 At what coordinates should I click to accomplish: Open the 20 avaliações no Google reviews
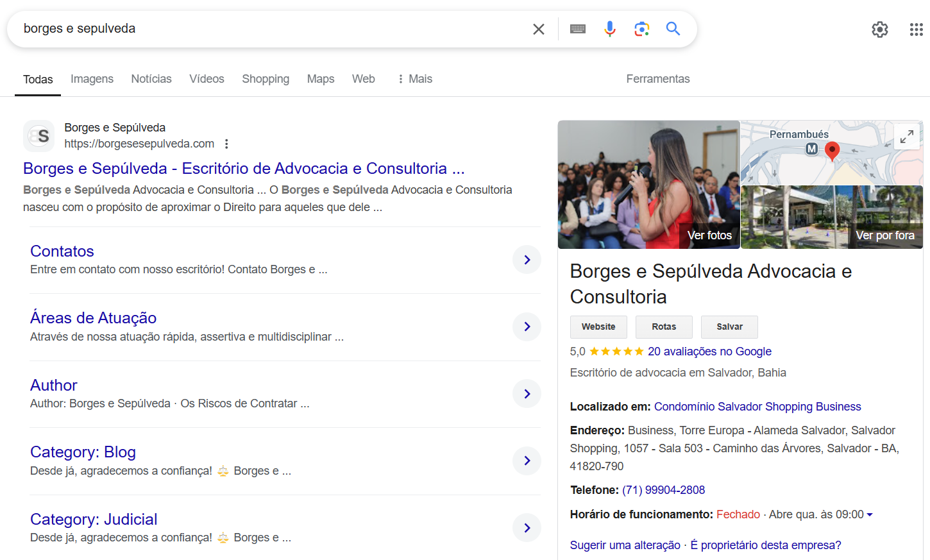pyautogui.click(x=709, y=352)
